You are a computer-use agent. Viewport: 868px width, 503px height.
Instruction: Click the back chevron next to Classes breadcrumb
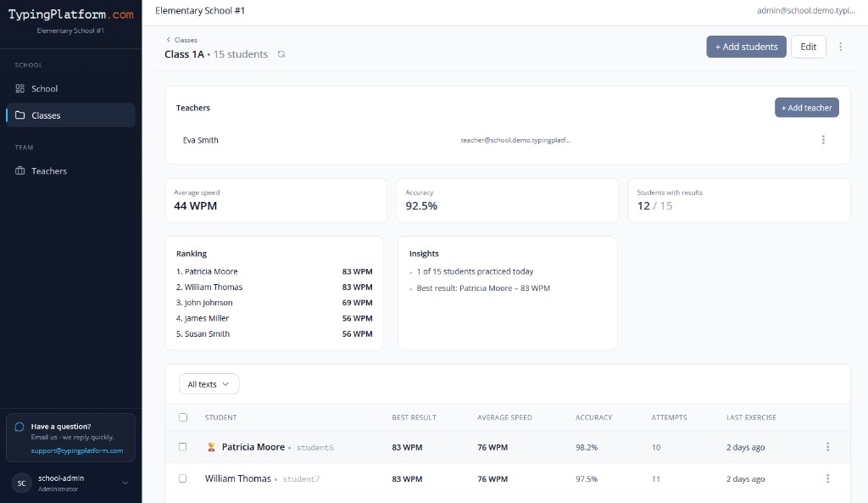pyautogui.click(x=169, y=40)
